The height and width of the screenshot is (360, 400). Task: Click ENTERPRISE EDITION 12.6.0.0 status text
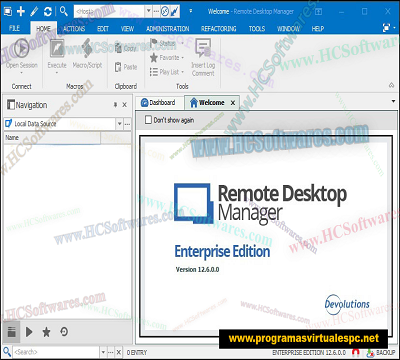click(x=309, y=352)
